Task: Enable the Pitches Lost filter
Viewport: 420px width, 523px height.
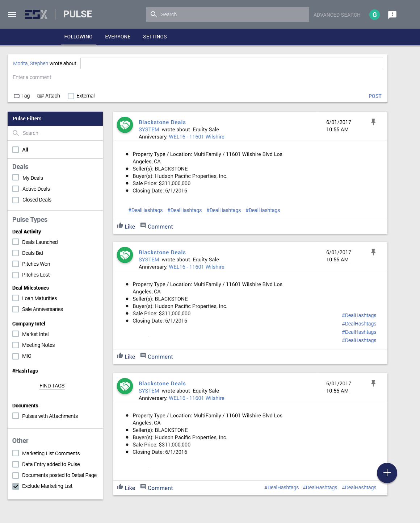Action: 16,275
